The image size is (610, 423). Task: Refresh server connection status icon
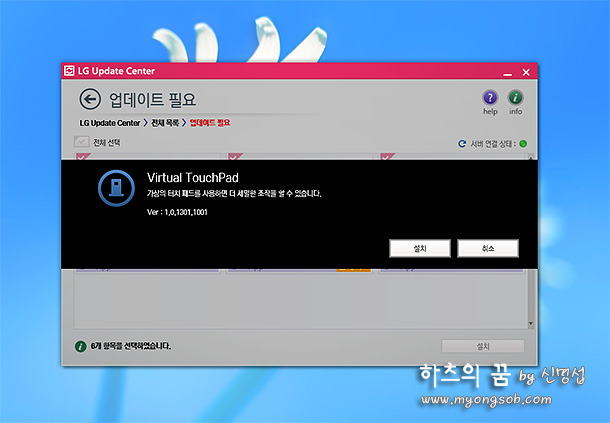pos(462,144)
